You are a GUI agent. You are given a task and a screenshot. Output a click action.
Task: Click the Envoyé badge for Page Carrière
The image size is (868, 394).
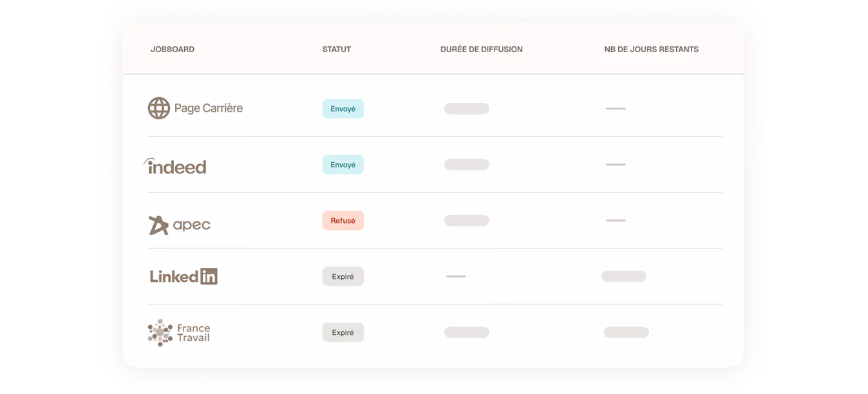click(x=343, y=109)
